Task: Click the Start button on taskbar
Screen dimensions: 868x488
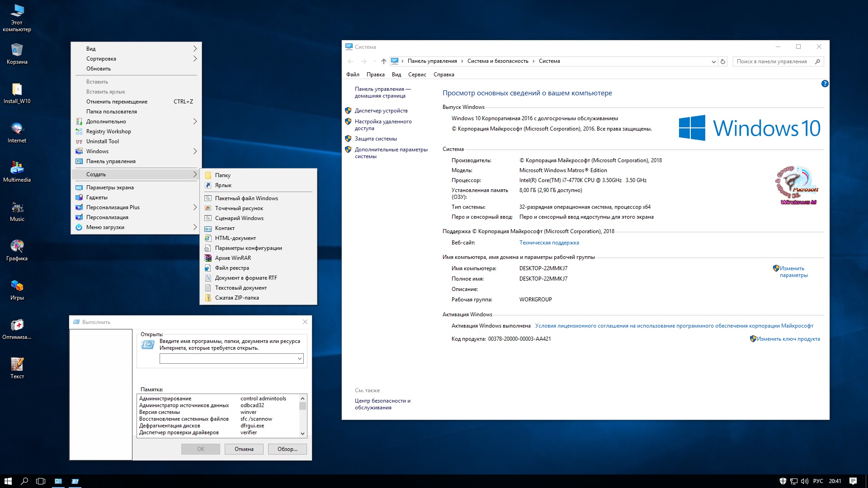Action: [x=8, y=481]
